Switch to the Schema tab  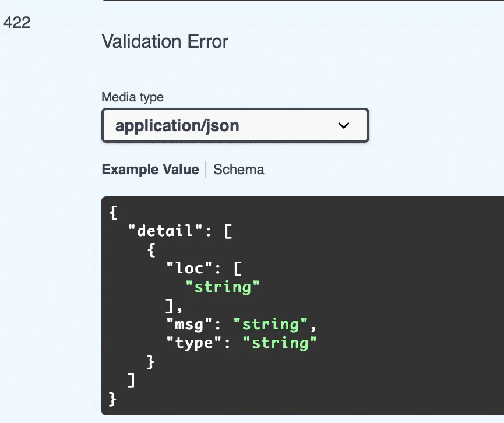pyautogui.click(x=238, y=170)
